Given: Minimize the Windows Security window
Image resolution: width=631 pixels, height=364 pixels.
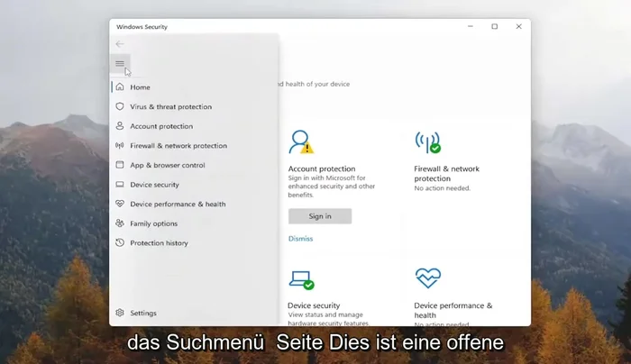Looking at the screenshot, I should click(471, 26).
